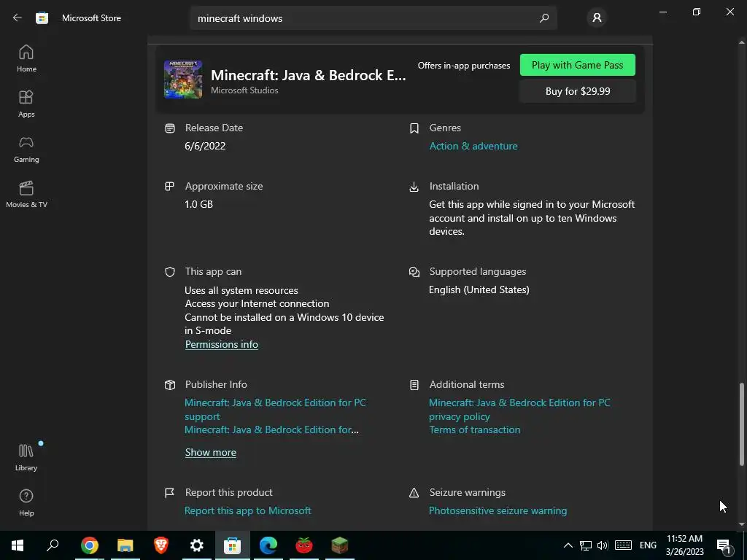Viewport: 747px width, 560px height.
Task: Click the search magnifier icon in search box
Action: pos(544,18)
